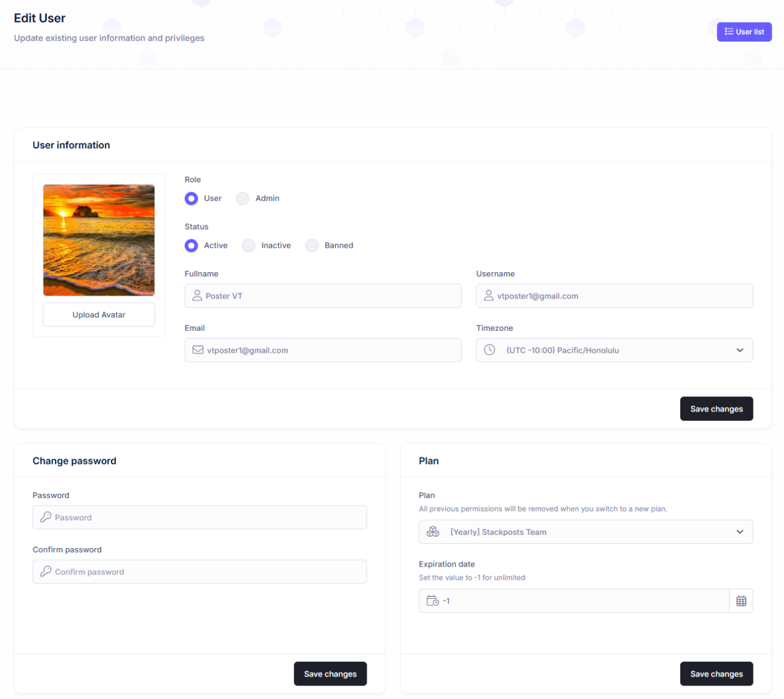Click the calendar grid icon beside expiration date
This screenshot has width=784, height=699.
741,601
